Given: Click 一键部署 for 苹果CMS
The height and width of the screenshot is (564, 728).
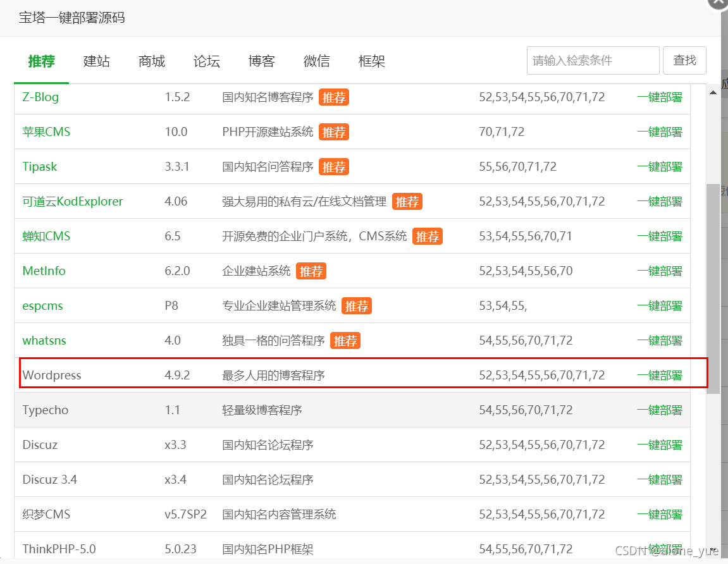Looking at the screenshot, I should click(x=660, y=132).
